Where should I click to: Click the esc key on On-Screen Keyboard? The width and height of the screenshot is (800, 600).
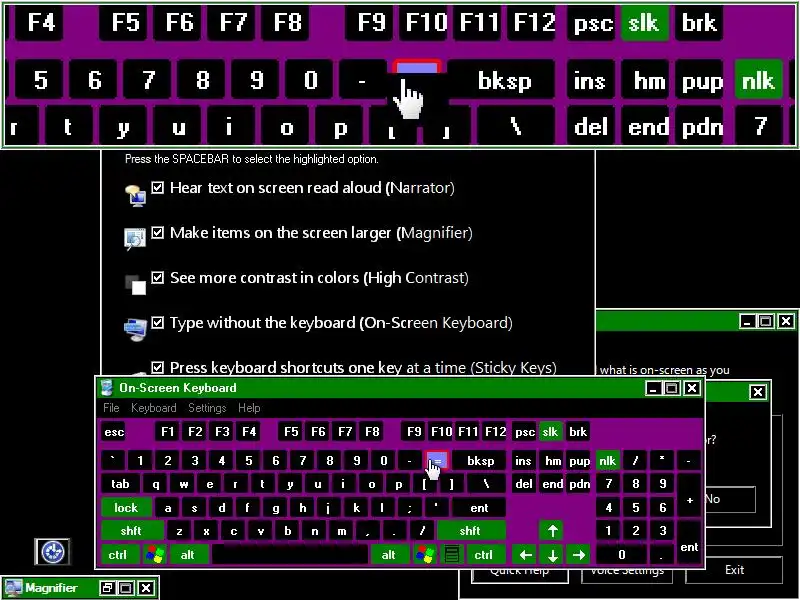click(114, 432)
